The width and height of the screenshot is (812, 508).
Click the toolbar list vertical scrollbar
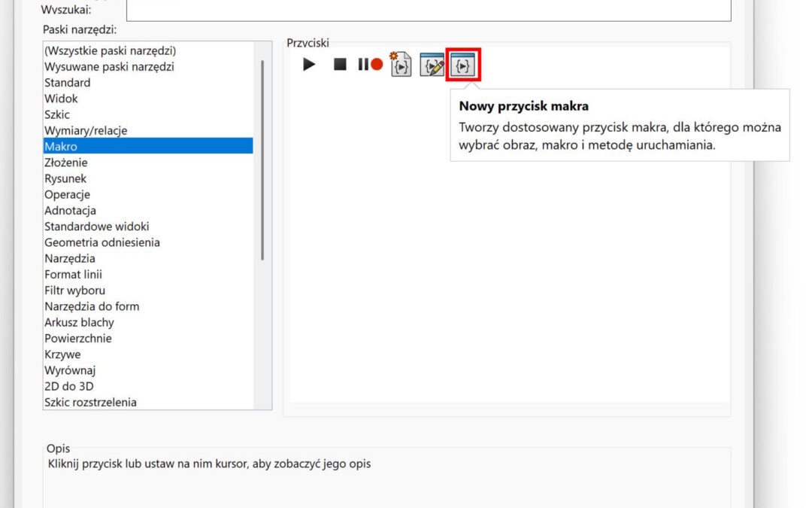coord(262,160)
